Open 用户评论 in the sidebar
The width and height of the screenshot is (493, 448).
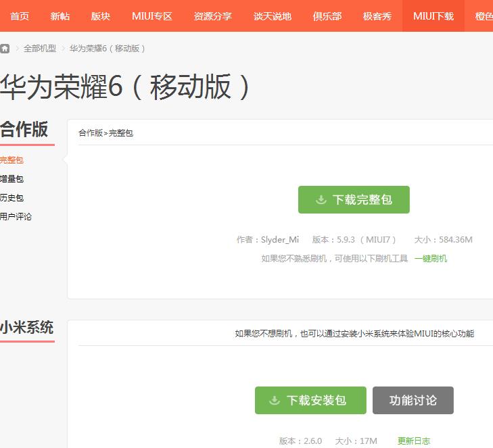[16, 216]
